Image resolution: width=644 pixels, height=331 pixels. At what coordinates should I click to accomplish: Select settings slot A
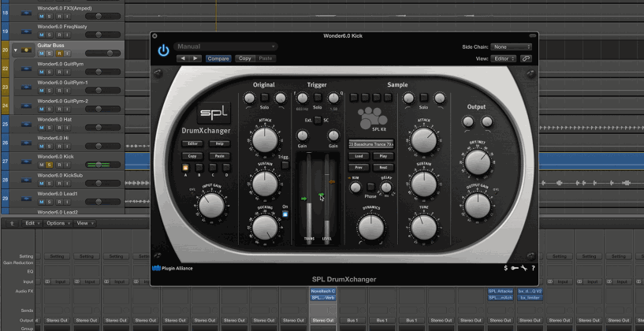pyautogui.click(x=184, y=168)
